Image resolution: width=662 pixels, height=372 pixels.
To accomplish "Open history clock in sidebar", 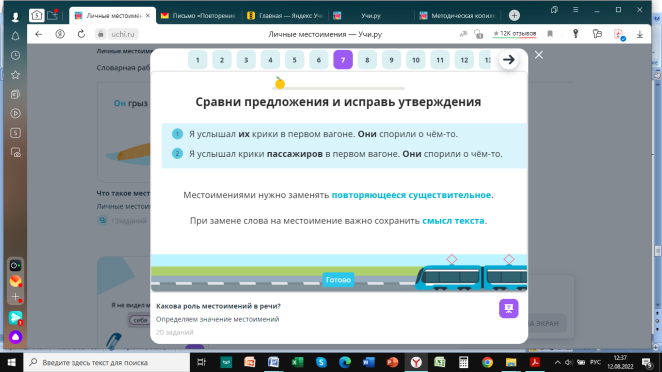I will click(x=16, y=55).
